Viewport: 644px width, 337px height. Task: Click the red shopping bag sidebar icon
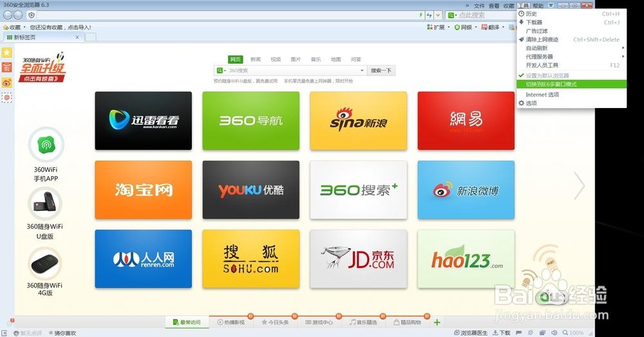point(6,67)
